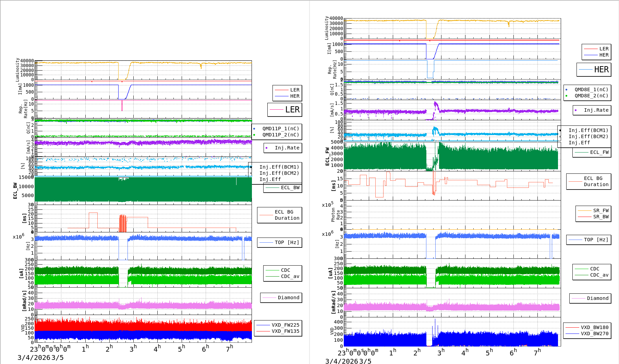Click Inj.Eff(BCM1) in the left panel legend
Viewport: 619px width, 364px height.
click(x=279, y=167)
